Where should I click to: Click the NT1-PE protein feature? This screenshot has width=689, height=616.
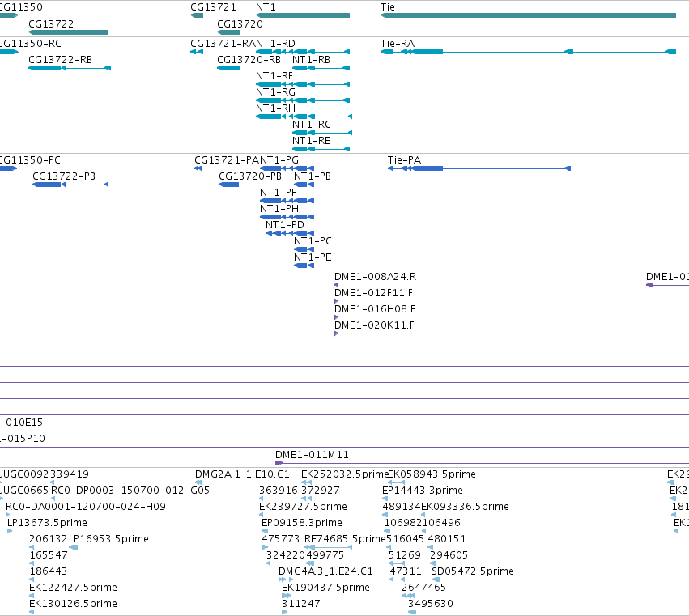pyautogui.click(x=304, y=266)
